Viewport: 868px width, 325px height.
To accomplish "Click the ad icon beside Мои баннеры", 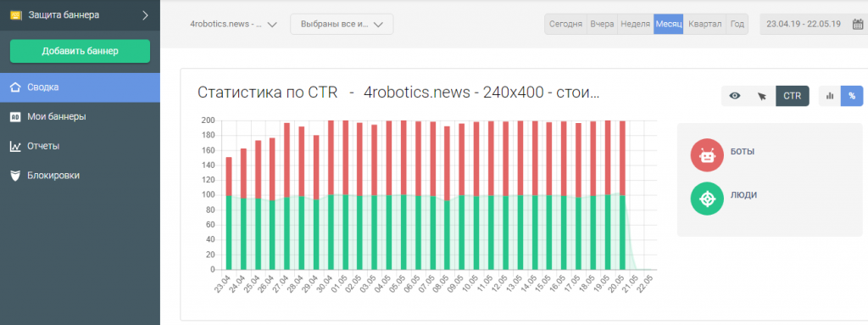I will point(15,116).
